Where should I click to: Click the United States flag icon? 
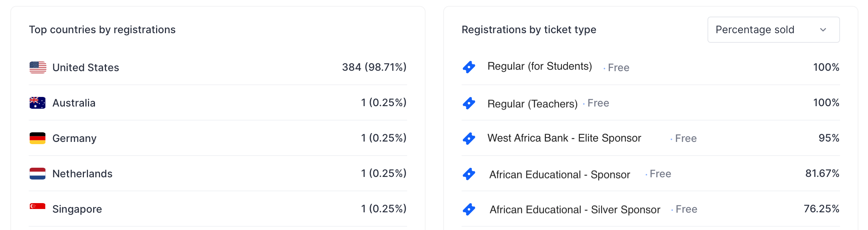[38, 67]
